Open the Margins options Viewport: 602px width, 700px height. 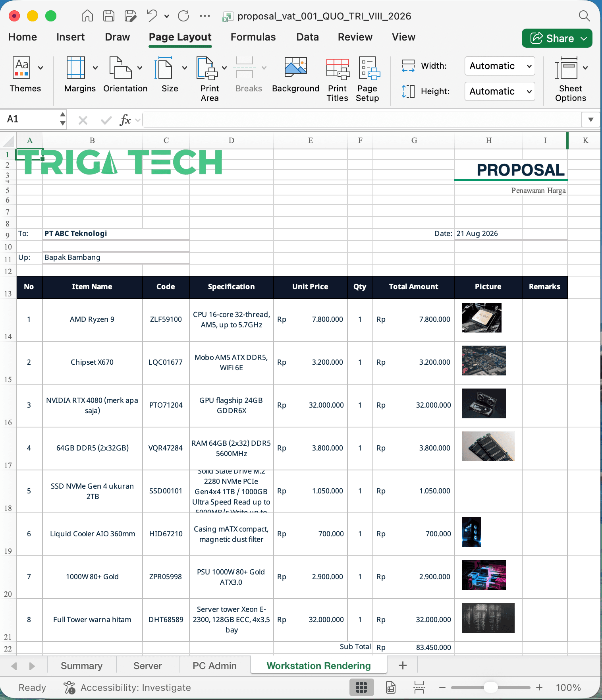[x=76, y=75]
